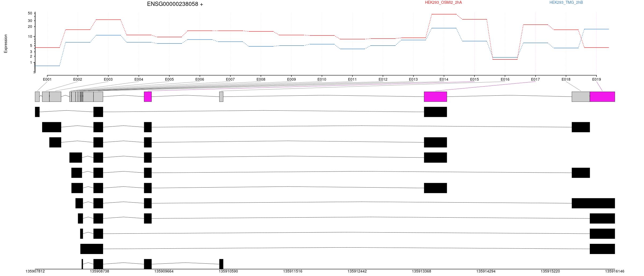Select exon label E004
The image size is (644, 276).
(139, 79)
